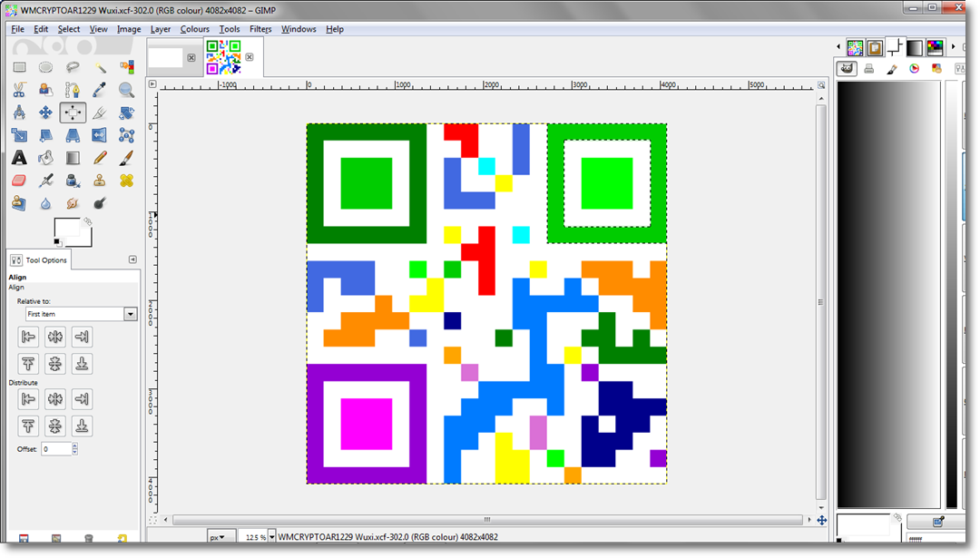Open the Windows menu

pyautogui.click(x=299, y=29)
